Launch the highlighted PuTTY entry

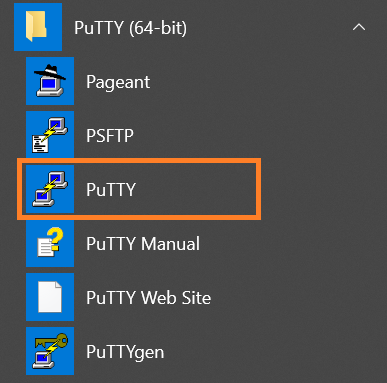click(139, 189)
